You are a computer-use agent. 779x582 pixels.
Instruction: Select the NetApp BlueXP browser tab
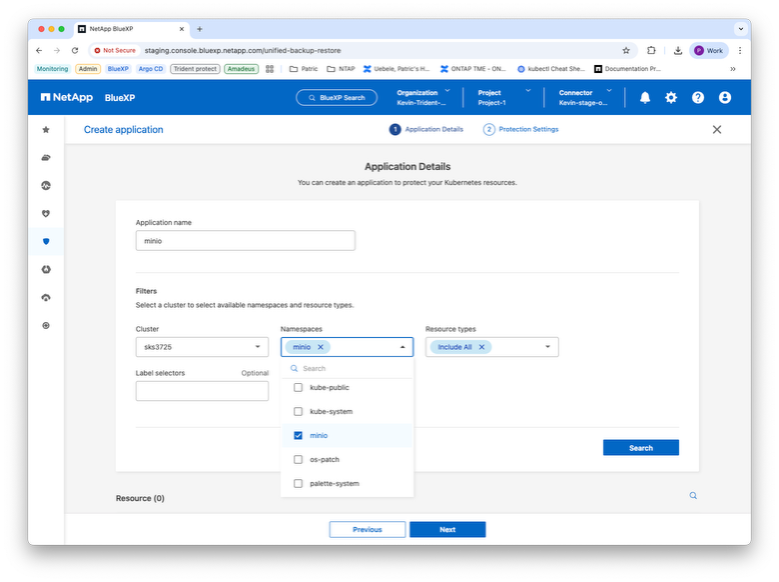tap(131, 29)
